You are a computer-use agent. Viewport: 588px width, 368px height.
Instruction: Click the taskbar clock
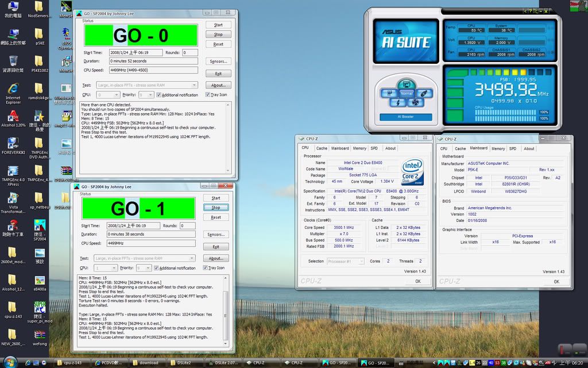pos(571,363)
